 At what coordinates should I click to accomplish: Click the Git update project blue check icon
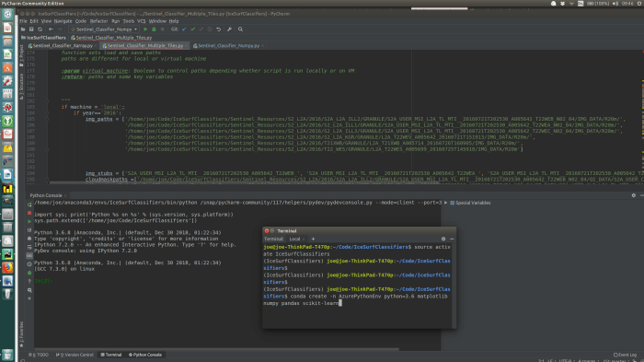point(184,29)
